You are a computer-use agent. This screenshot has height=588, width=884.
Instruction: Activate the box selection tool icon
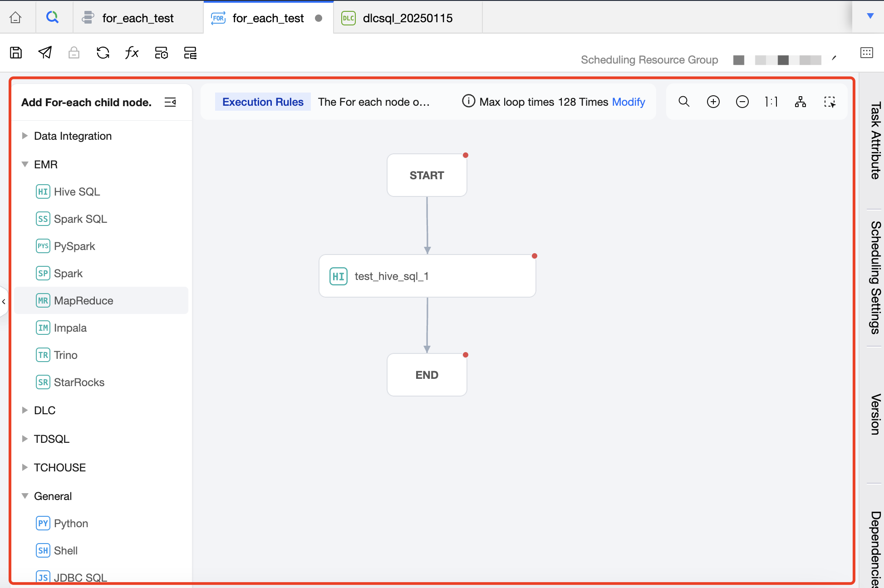click(x=830, y=102)
